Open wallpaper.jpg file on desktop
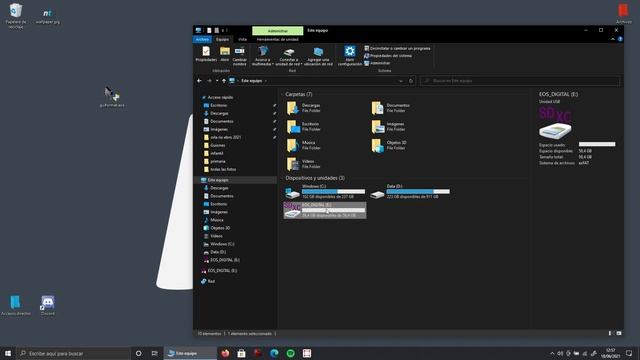640x360 pixels. [x=47, y=16]
